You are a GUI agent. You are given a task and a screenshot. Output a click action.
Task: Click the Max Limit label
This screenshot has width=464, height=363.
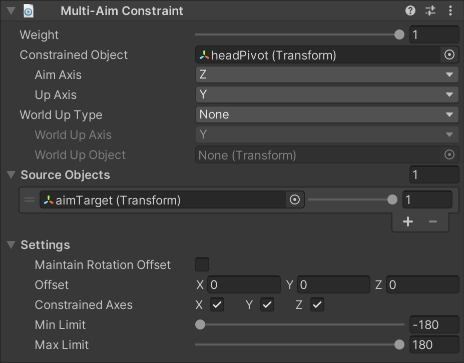[x=62, y=345]
